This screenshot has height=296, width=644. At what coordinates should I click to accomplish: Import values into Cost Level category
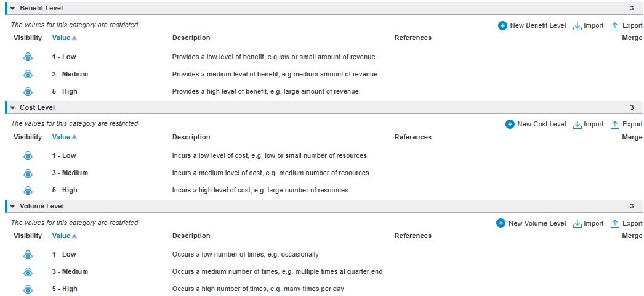point(588,124)
